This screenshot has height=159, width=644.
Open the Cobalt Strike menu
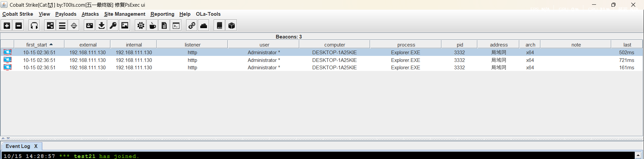18,14
